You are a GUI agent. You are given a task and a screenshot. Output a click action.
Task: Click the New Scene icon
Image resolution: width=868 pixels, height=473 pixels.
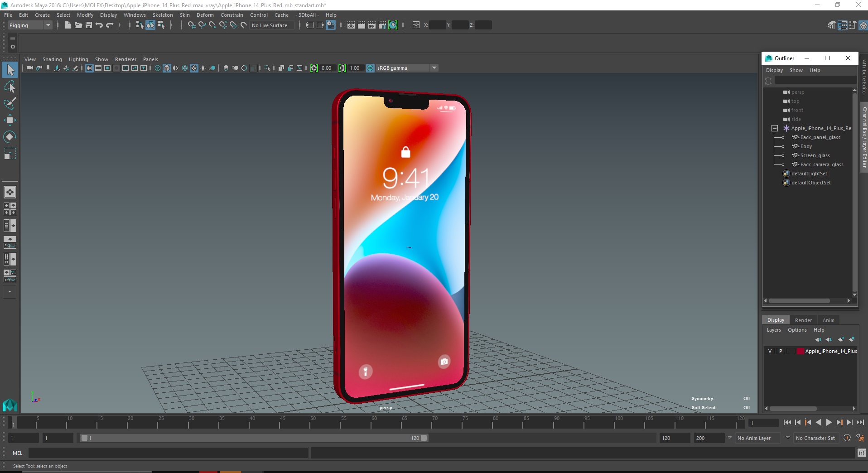click(x=68, y=25)
